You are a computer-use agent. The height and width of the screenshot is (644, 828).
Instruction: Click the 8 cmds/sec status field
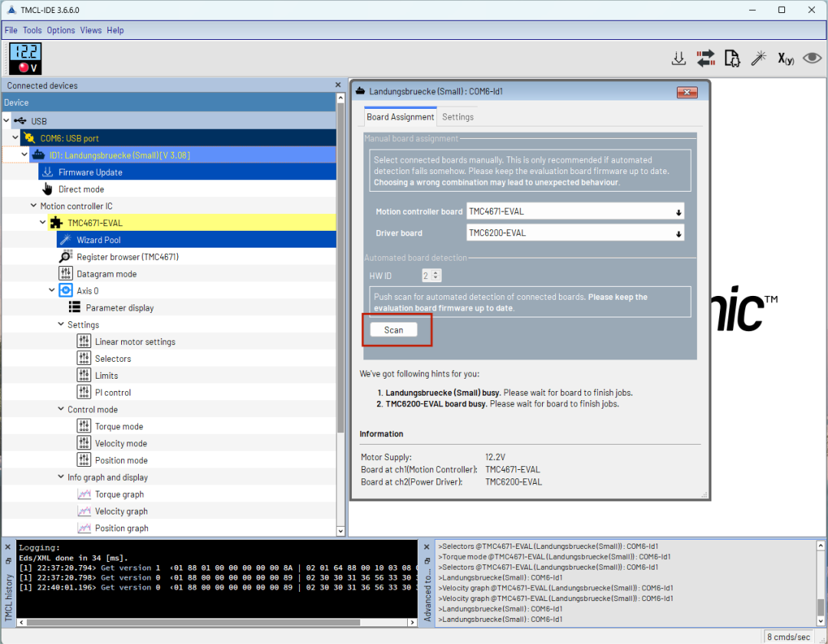788,636
